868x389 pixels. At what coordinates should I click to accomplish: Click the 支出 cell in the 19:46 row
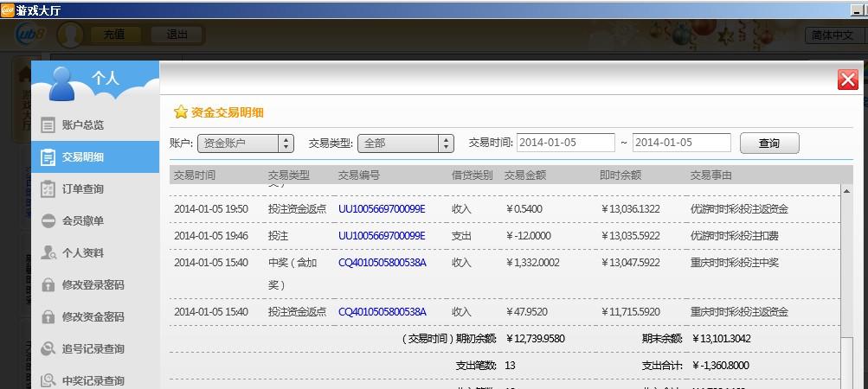[461, 236]
